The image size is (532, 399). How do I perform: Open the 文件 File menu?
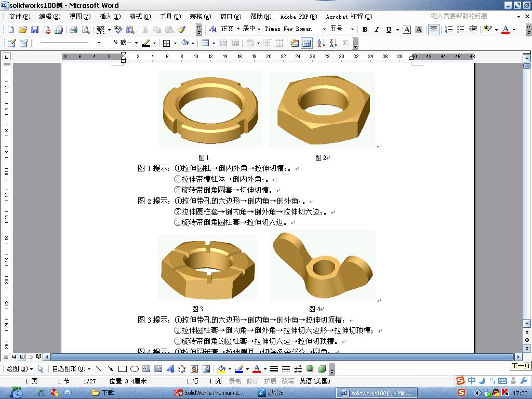[x=19, y=16]
